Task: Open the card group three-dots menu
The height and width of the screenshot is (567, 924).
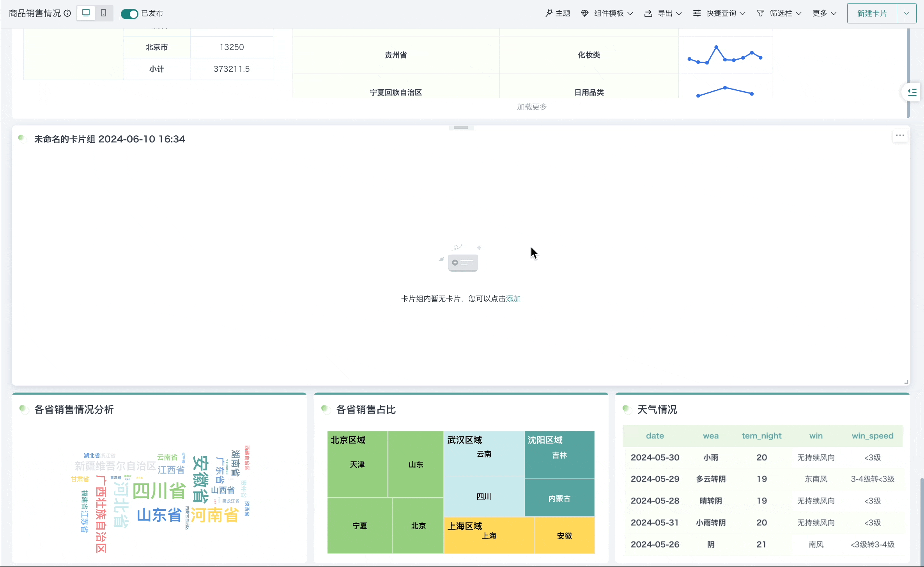Action: 900,135
